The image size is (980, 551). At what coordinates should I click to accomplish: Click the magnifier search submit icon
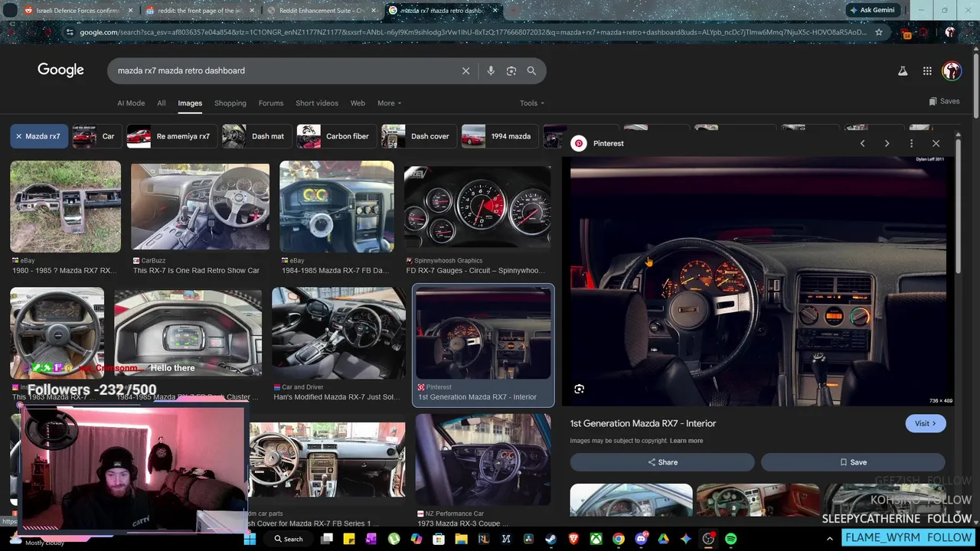tap(531, 70)
